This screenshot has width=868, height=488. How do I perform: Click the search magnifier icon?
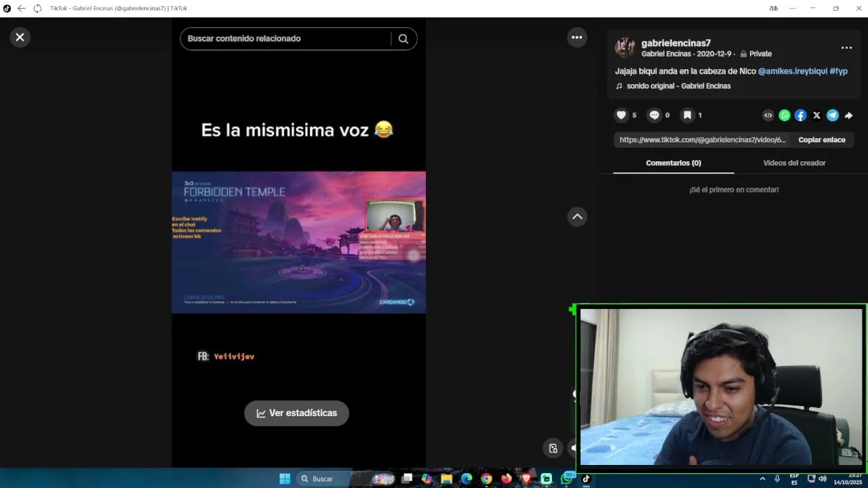[x=403, y=39]
